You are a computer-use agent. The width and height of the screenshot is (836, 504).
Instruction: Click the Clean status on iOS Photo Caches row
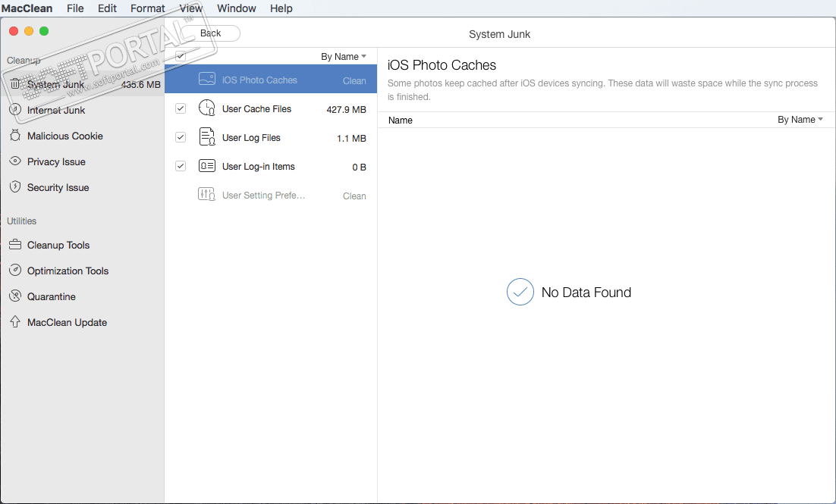(354, 80)
